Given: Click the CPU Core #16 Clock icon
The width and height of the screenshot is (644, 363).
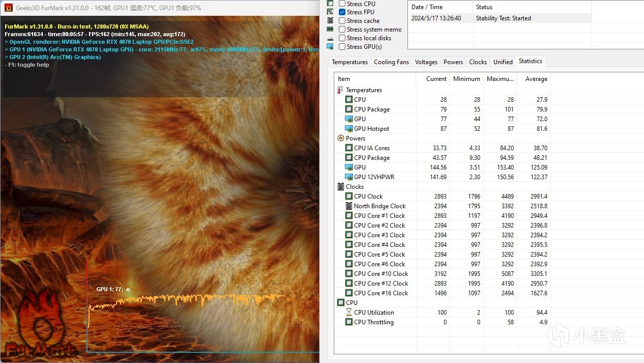Looking at the screenshot, I should (x=348, y=293).
